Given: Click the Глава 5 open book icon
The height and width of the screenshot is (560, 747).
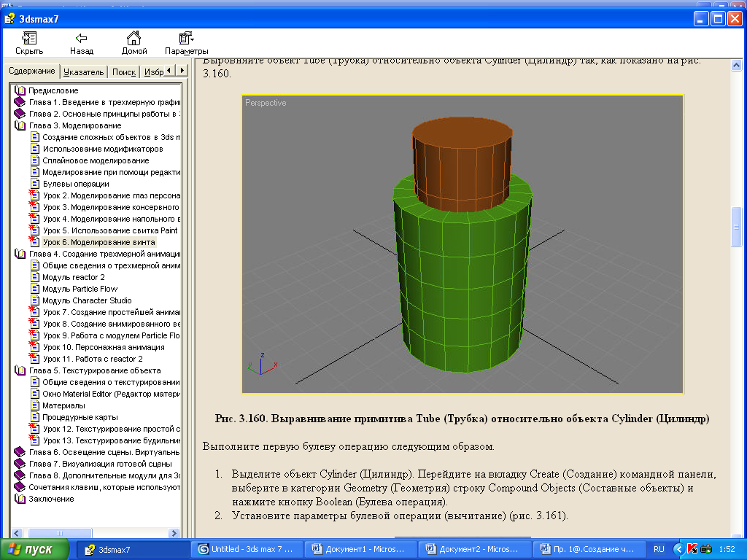Looking at the screenshot, I should click(20, 370).
